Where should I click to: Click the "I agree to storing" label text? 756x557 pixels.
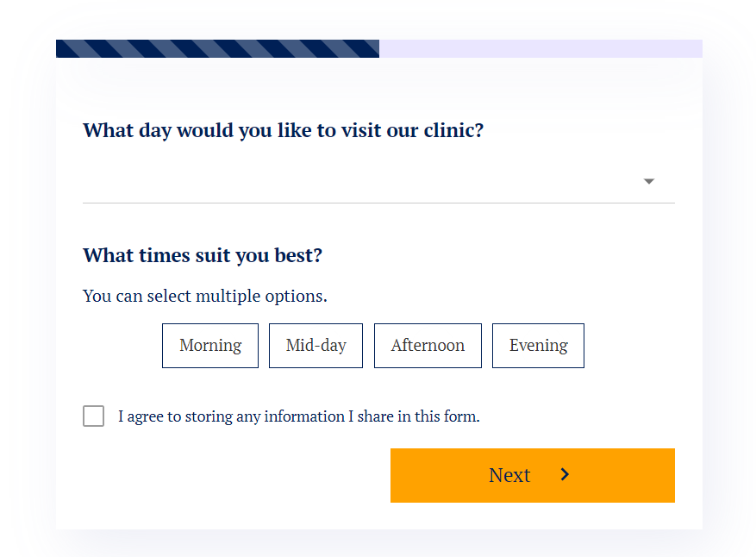298,416
